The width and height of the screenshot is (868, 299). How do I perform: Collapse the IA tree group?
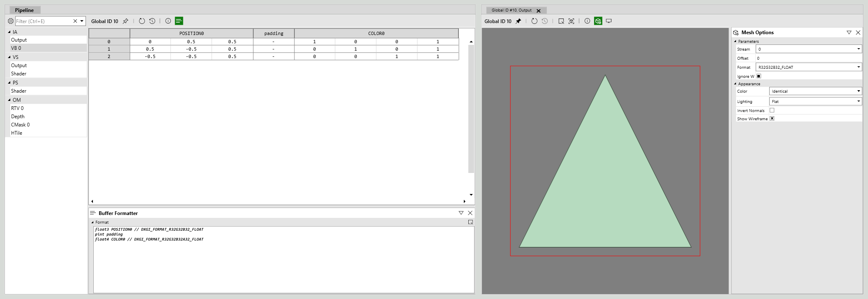(x=9, y=32)
